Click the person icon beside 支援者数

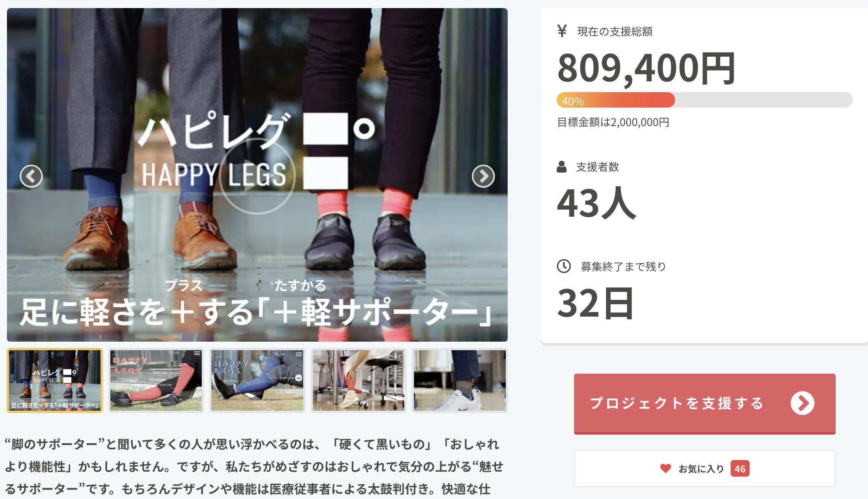(562, 167)
